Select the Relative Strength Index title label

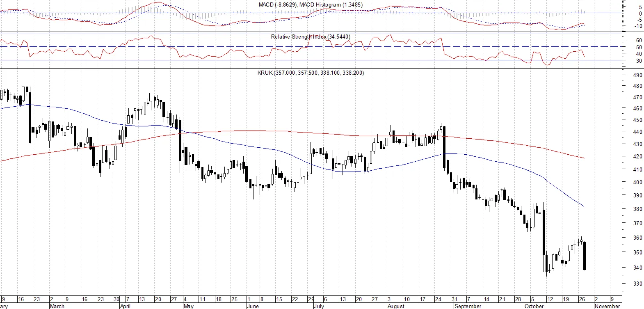click(x=311, y=37)
